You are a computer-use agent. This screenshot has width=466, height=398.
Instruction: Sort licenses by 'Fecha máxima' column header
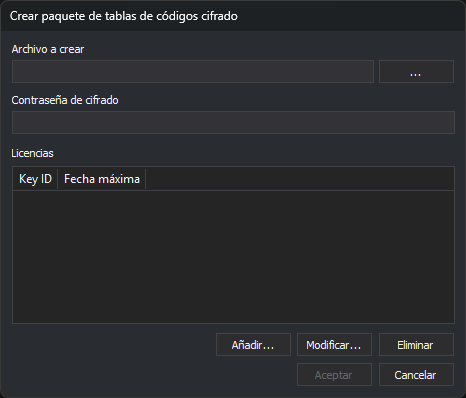102,179
